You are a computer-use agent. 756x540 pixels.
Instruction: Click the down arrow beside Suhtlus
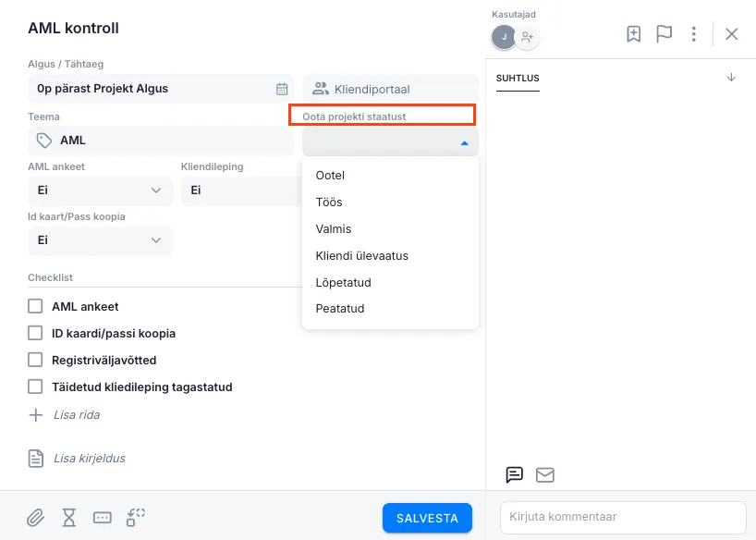tap(731, 78)
